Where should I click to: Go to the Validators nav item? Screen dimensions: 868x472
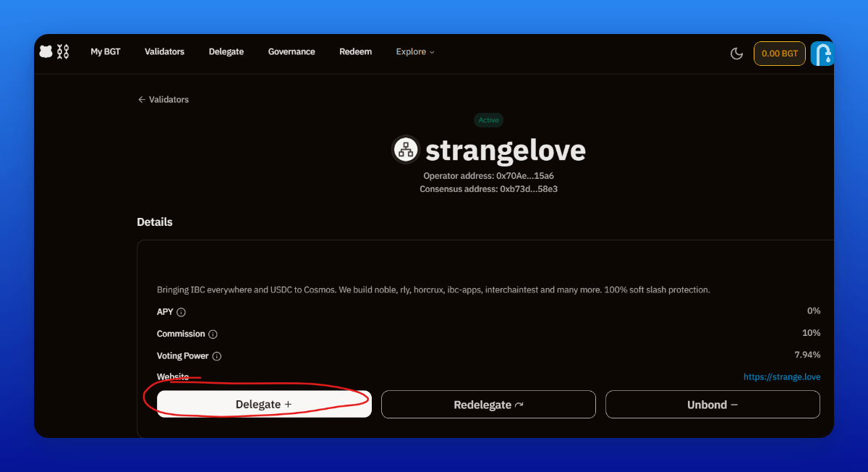click(164, 52)
